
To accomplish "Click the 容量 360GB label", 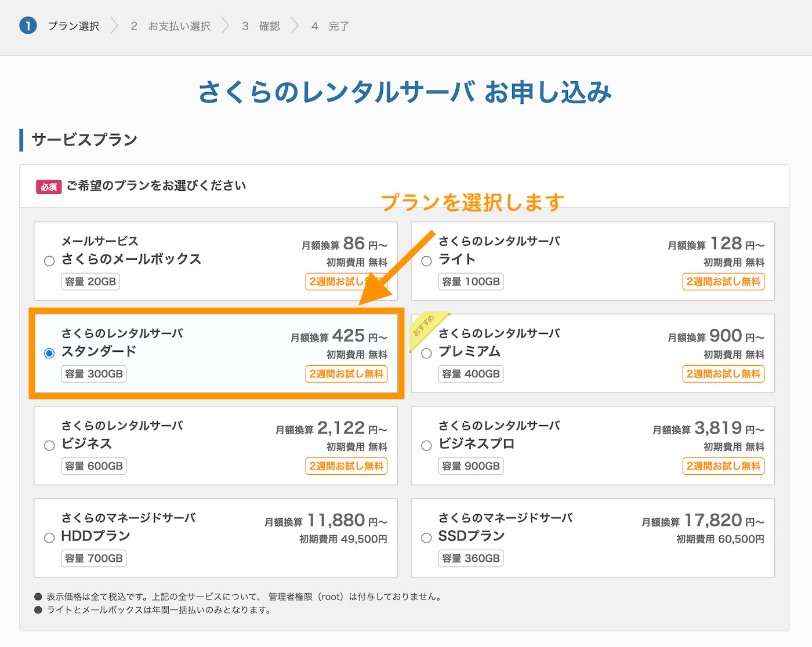I will point(471,558).
